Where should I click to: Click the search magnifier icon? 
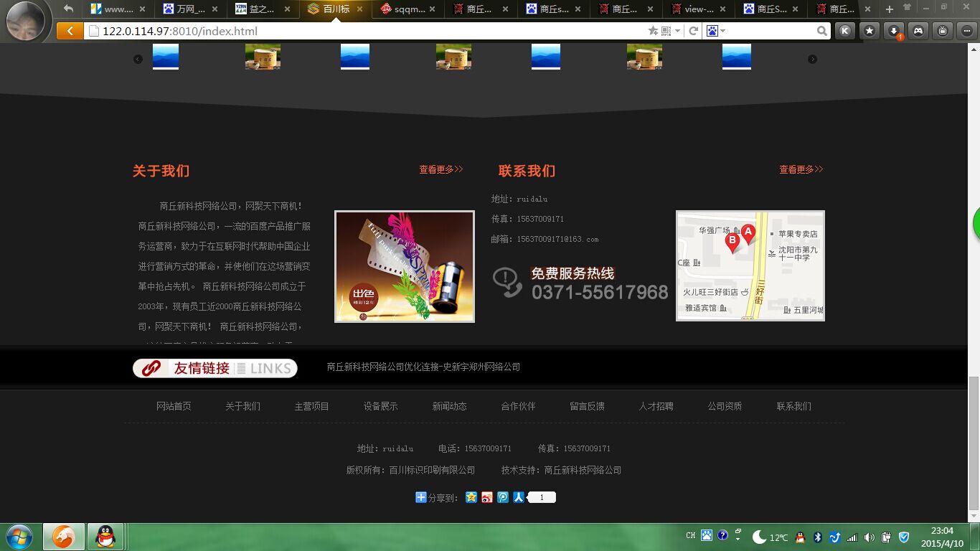tap(822, 31)
